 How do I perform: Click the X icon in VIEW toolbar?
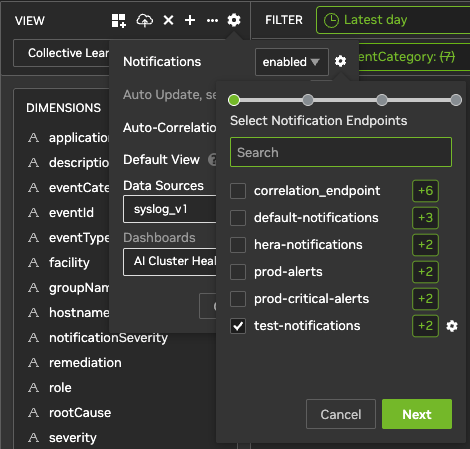169,20
